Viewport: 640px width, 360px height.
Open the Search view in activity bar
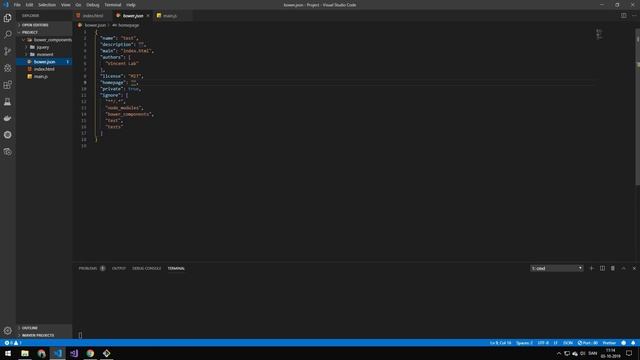[8, 35]
